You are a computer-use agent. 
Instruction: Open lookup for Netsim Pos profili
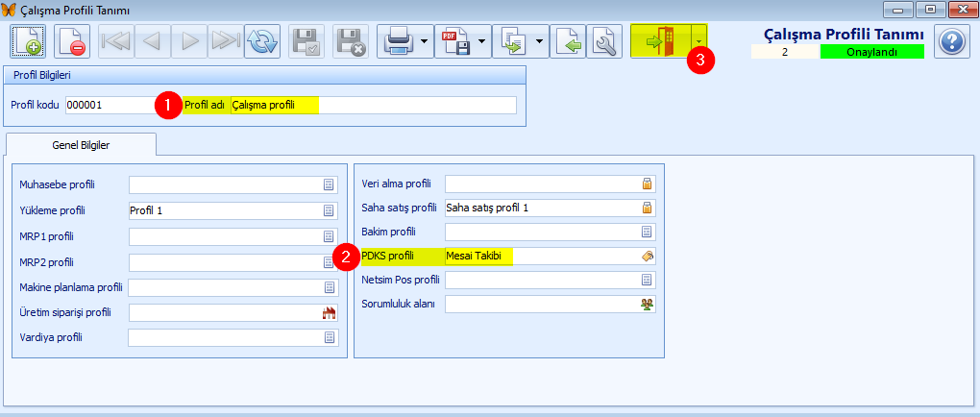647,281
